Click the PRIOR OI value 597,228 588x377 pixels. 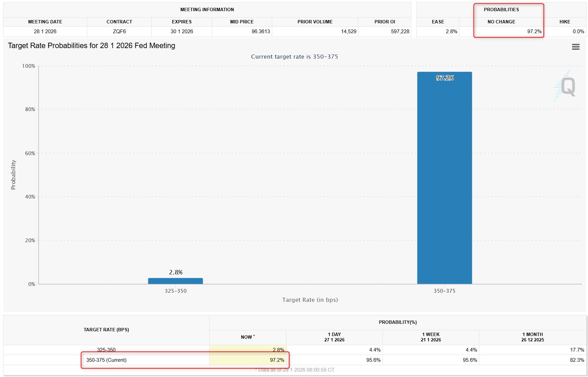click(x=400, y=32)
